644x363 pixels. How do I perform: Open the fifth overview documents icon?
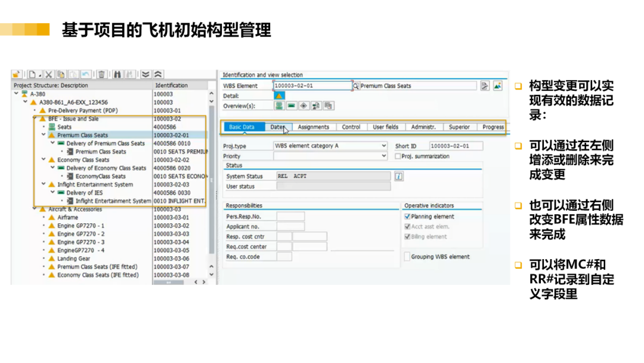328,106
